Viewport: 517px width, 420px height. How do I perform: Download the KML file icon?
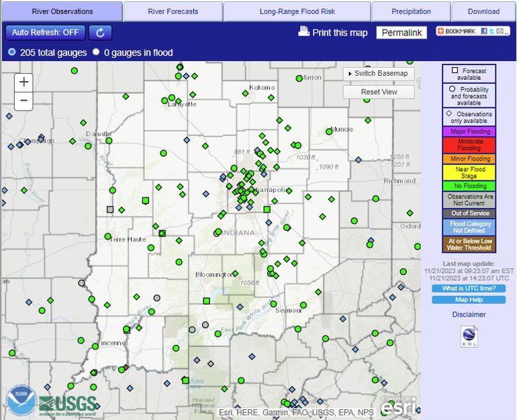tap(469, 337)
